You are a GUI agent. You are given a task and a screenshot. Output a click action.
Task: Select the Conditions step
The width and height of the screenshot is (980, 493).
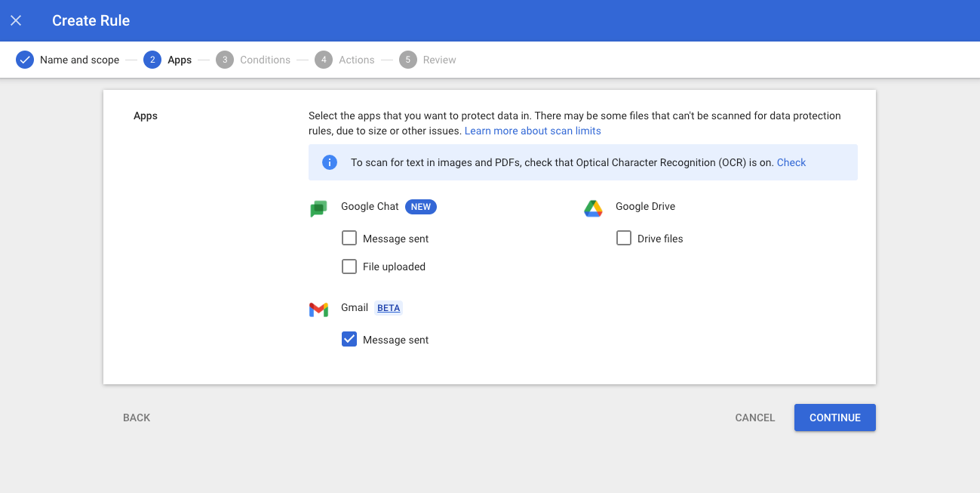[x=264, y=60]
